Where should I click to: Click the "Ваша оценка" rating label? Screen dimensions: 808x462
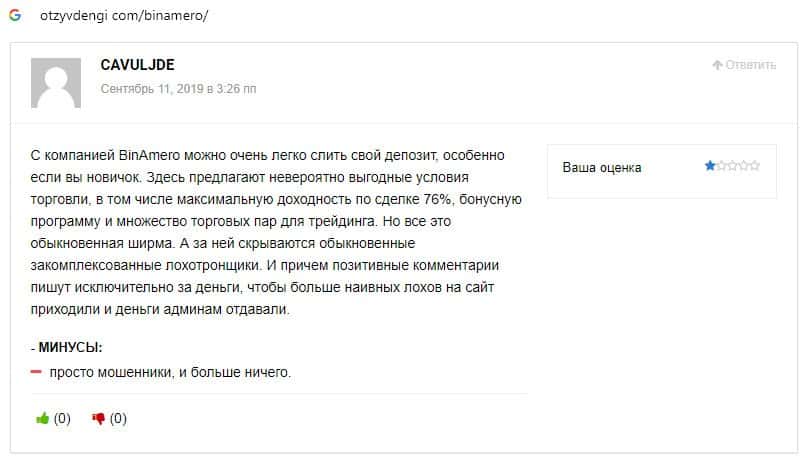(602, 167)
